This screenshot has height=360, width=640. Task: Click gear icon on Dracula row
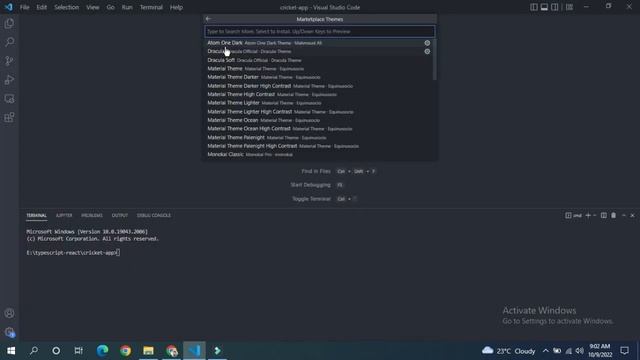pyautogui.click(x=427, y=51)
